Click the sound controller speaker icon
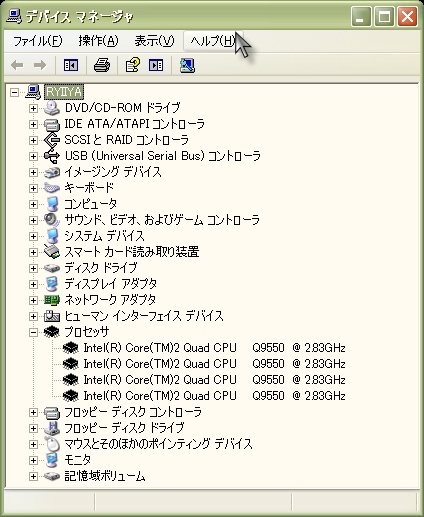This screenshot has width=424, height=517. coord(52,220)
